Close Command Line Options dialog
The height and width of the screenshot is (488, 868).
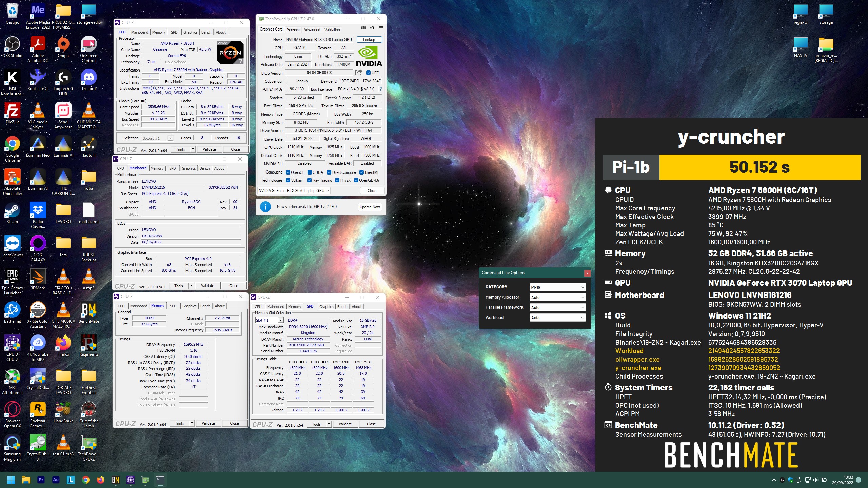tap(587, 273)
